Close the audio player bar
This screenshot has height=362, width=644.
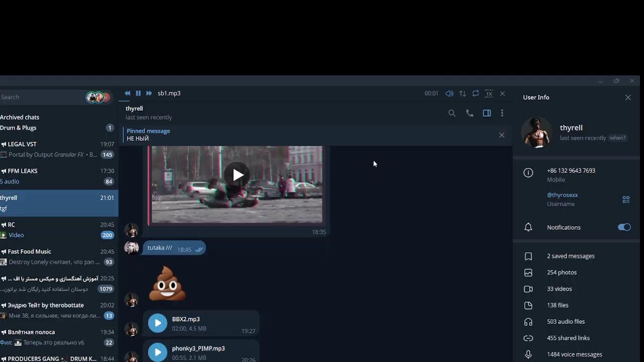[502, 94]
